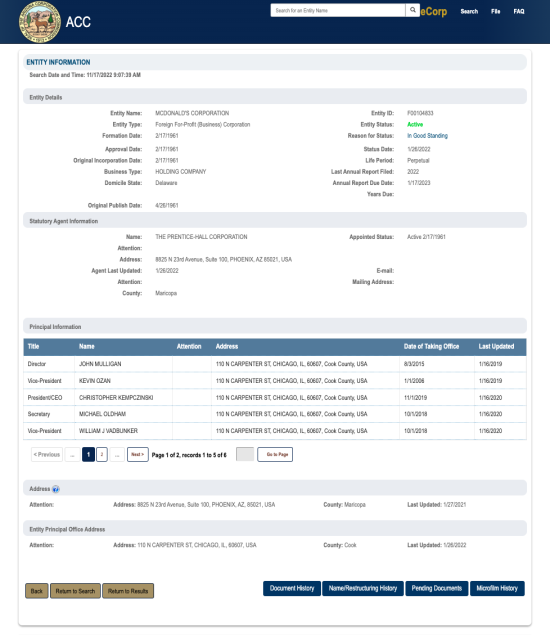The image size is (550, 640).
Task: Select page 1 in pagination
Action: (x=89, y=454)
